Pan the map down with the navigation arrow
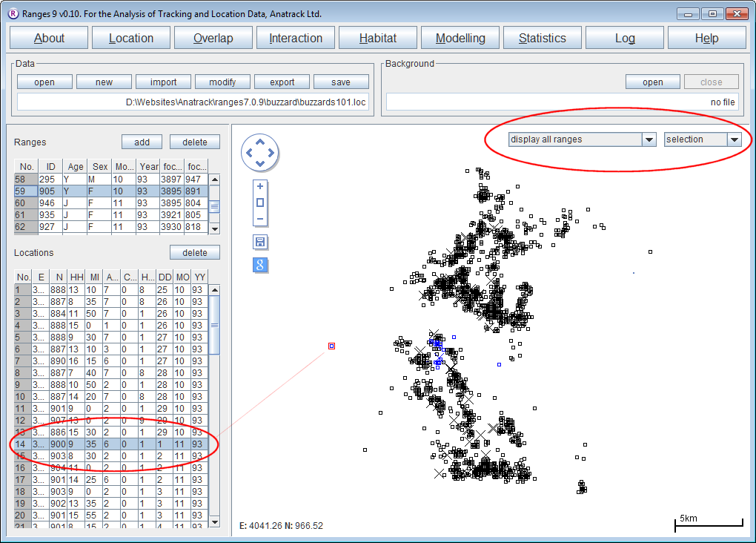The image size is (756, 543). (259, 164)
